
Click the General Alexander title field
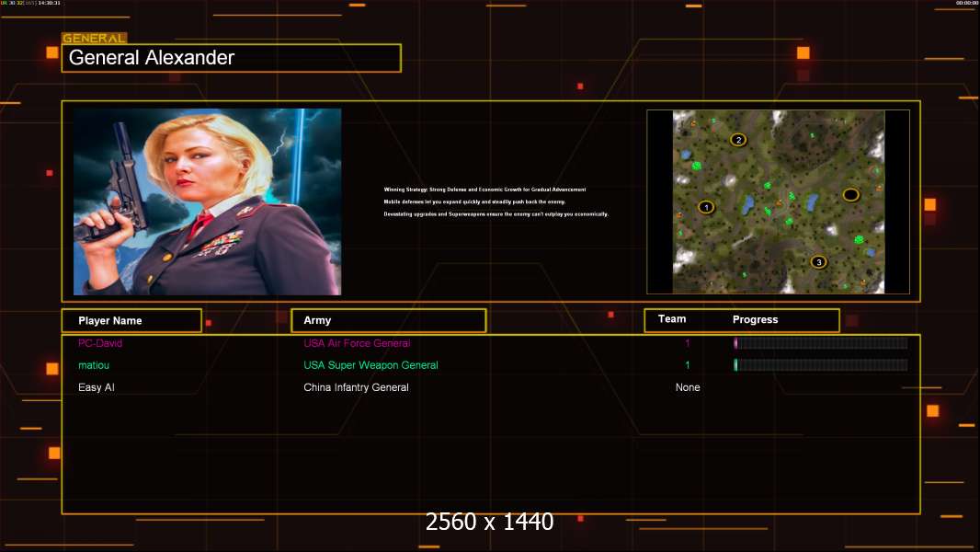(x=232, y=58)
